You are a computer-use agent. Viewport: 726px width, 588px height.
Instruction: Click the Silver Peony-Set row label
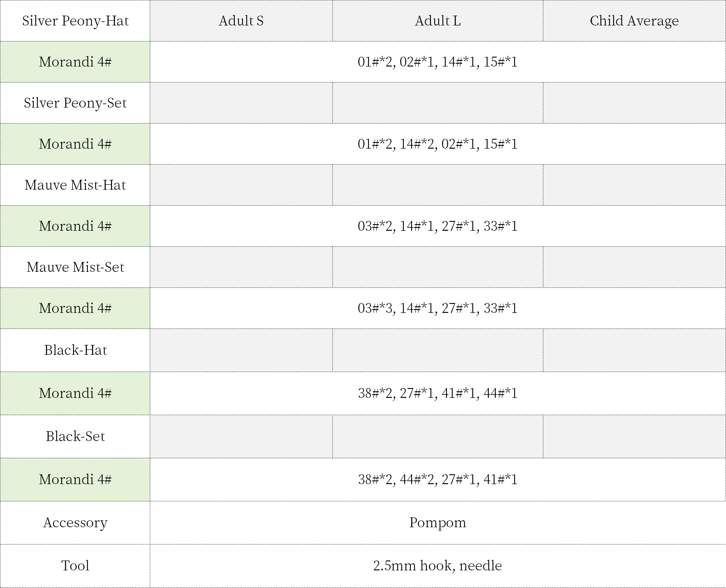(75, 103)
